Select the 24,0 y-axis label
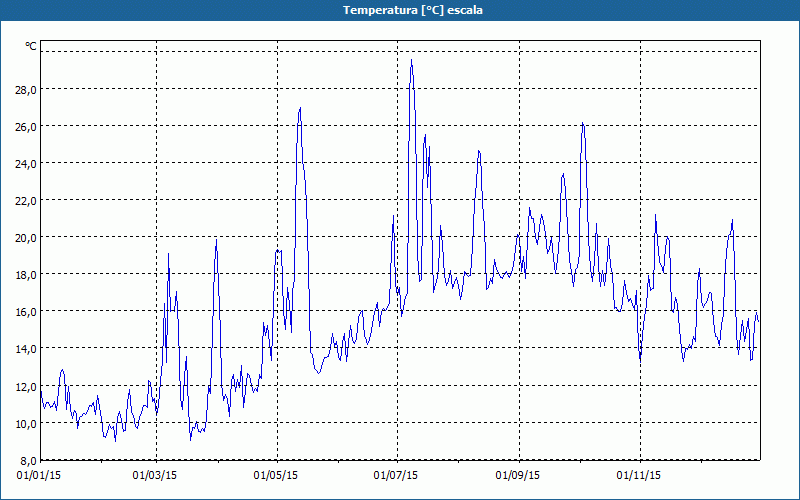Screen dimensions: 800x500 tap(26, 164)
